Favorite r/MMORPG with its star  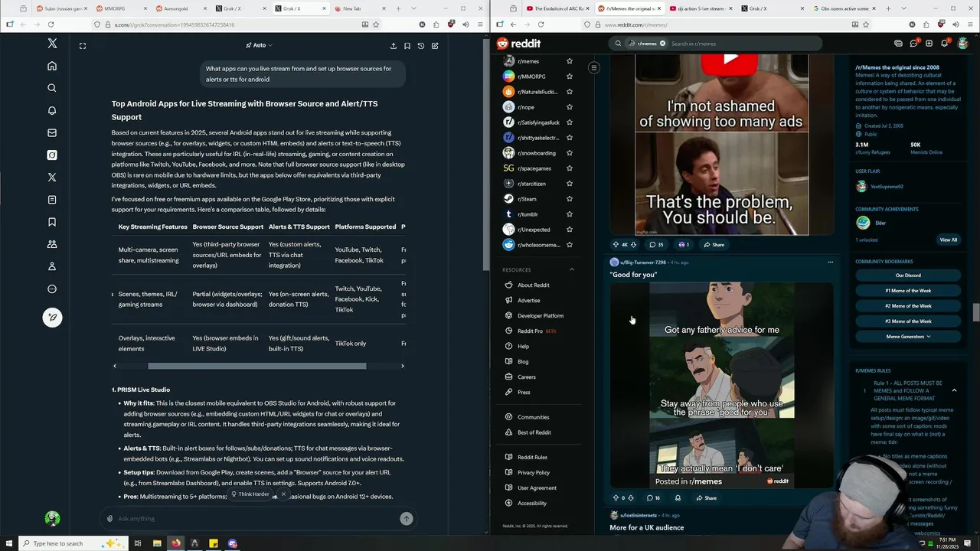click(x=569, y=77)
